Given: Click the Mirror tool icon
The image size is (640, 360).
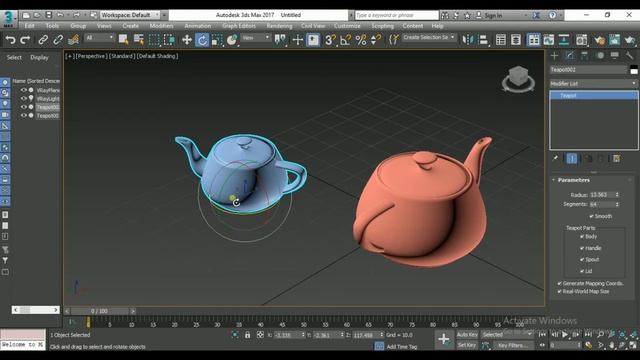Looking at the screenshot, I should (x=468, y=40).
